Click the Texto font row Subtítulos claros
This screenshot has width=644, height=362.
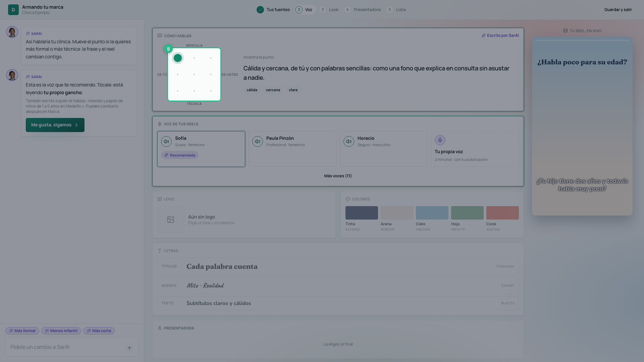point(338,303)
